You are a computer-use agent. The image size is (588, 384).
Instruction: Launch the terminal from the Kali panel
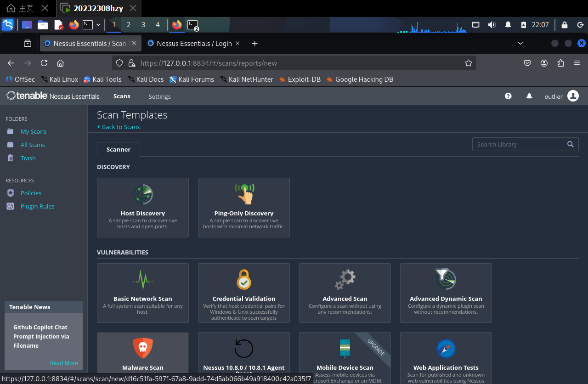(x=88, y=25)
